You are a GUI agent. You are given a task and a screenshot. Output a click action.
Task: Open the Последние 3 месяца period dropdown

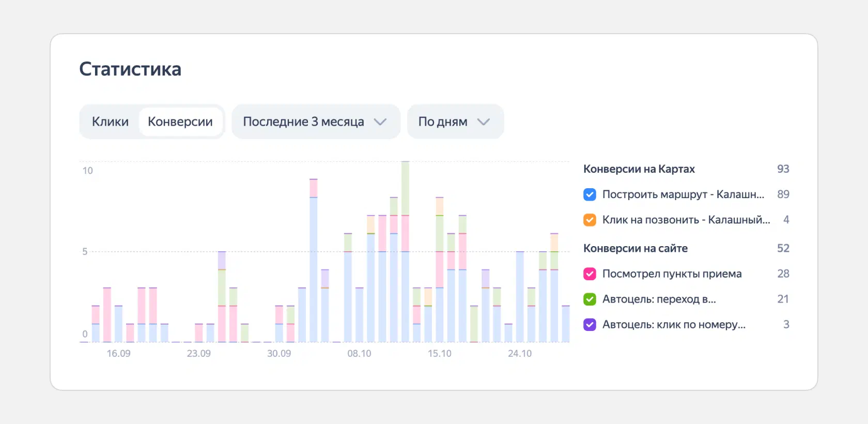[x=316, y=122]
